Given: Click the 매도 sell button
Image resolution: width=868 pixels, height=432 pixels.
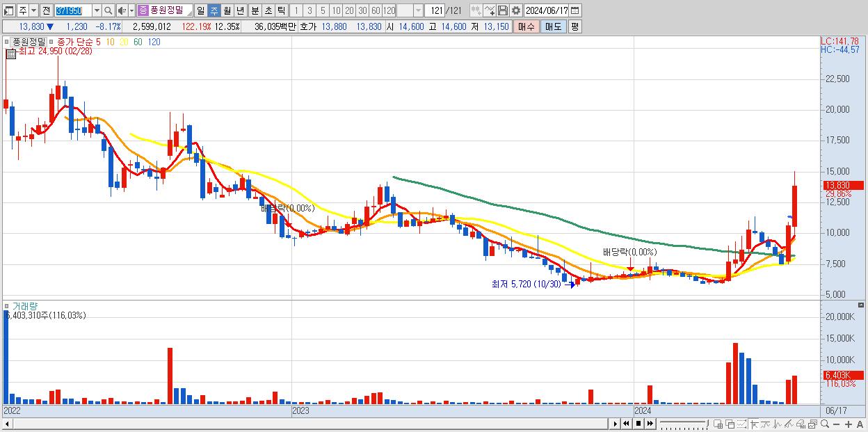Looking at the screenshot, I should [554, 26].
